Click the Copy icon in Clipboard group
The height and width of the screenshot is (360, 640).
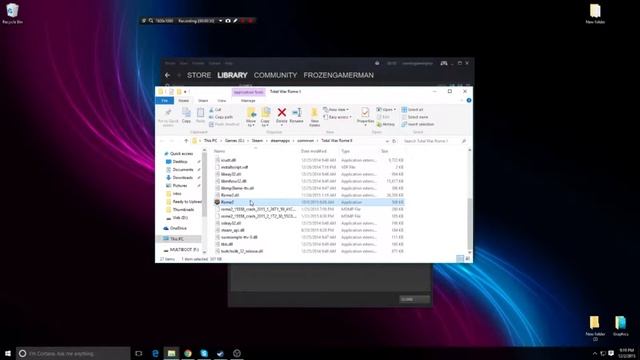(x=186, y=113)
